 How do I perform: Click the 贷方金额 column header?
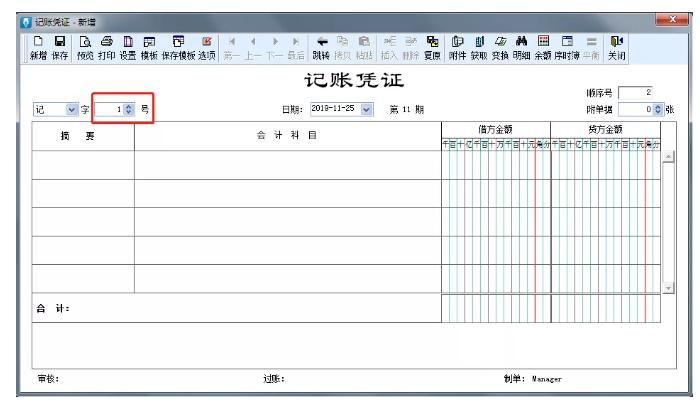coord(606,130)
